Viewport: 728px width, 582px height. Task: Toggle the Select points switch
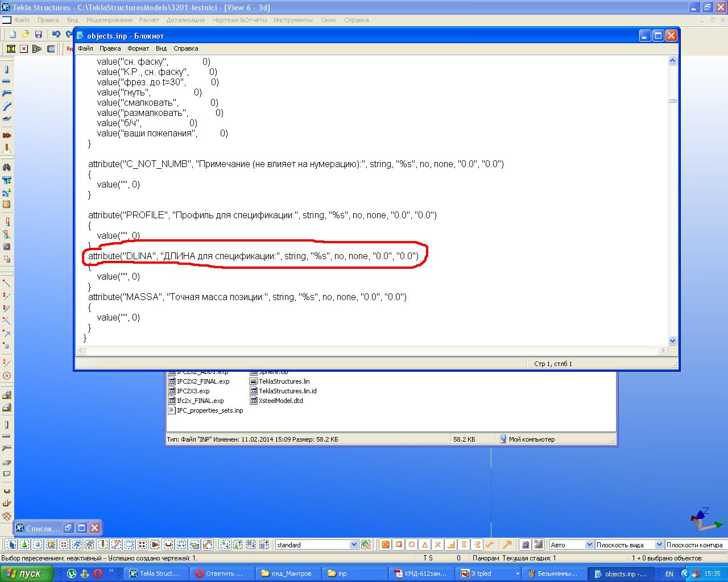(64, 544)
